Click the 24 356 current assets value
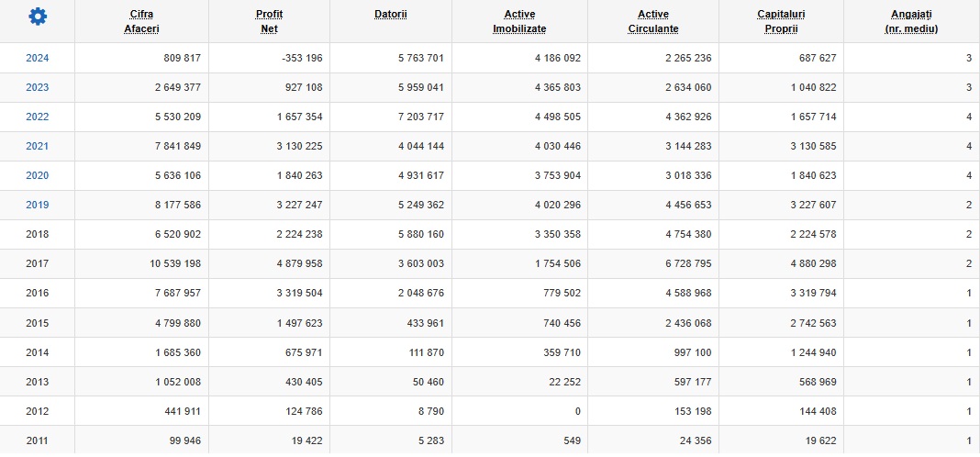Image resolution: width=980 pixels, height=457 pixels. [696, 440]
